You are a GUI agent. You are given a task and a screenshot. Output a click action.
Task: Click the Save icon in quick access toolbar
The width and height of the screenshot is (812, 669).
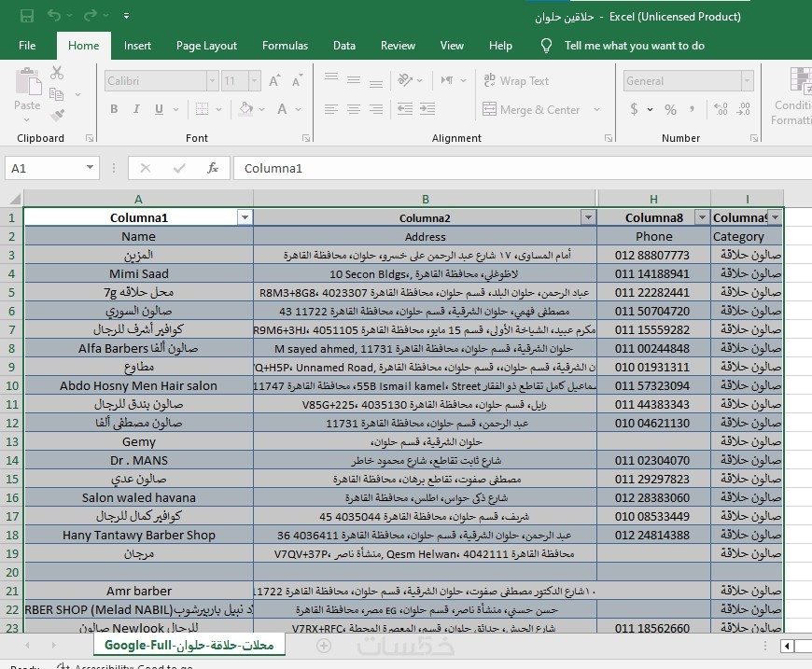(x=27, y=16)
